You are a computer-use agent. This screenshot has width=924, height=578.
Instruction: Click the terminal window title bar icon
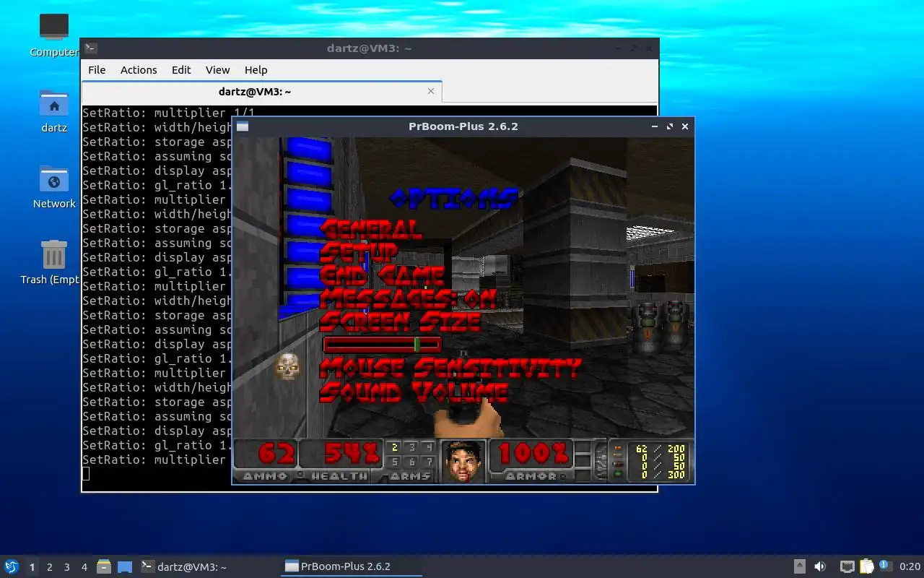click(x=91, y=48)
